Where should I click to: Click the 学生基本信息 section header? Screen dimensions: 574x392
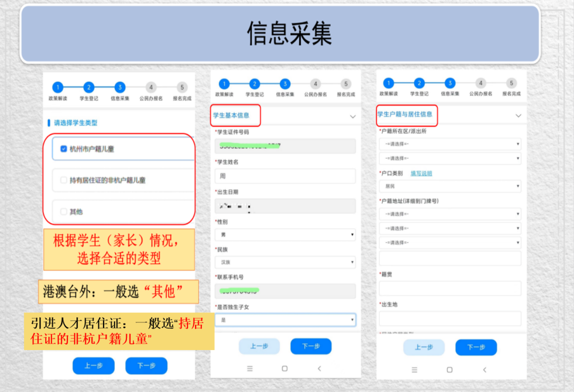pyautogui.click(x=231, y=115)
